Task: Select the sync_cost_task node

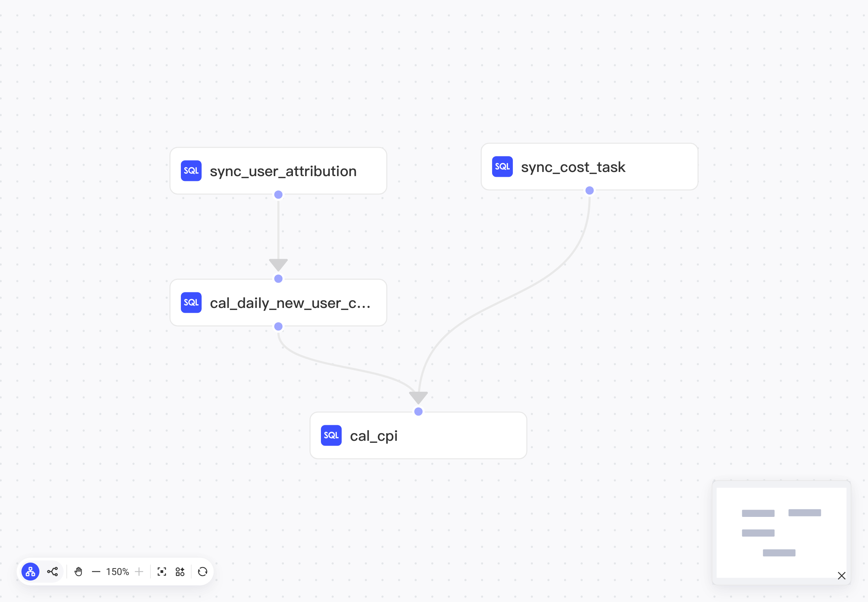Action: tap(589, 167)
